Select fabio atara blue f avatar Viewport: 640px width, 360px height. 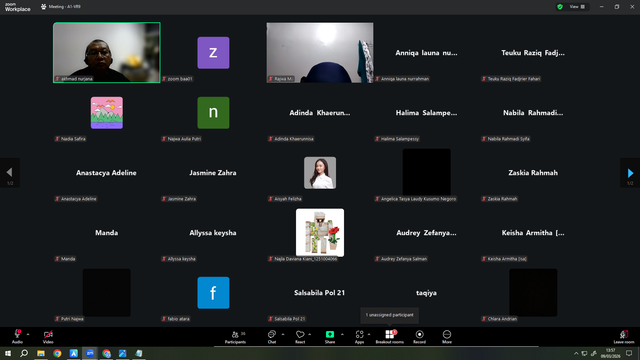[213, 293]
